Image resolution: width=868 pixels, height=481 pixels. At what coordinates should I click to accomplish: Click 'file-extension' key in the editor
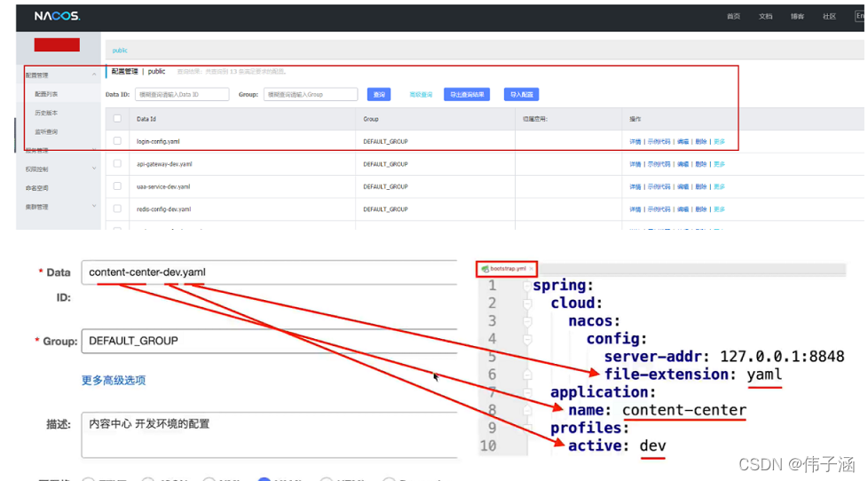click(666, 375)
